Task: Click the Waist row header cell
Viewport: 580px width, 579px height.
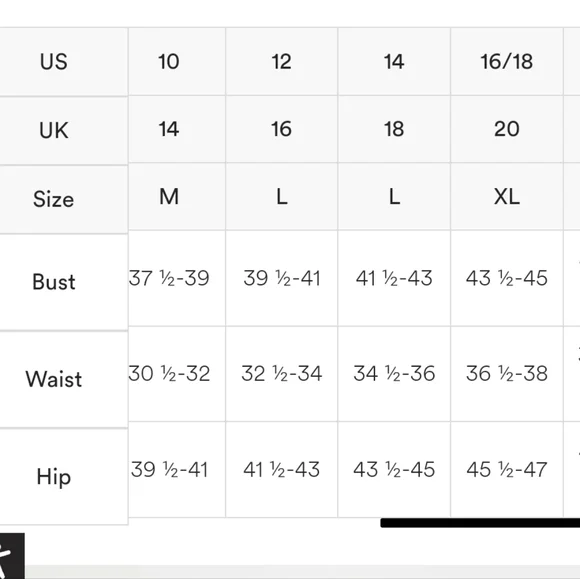Action: click(64, 379)
